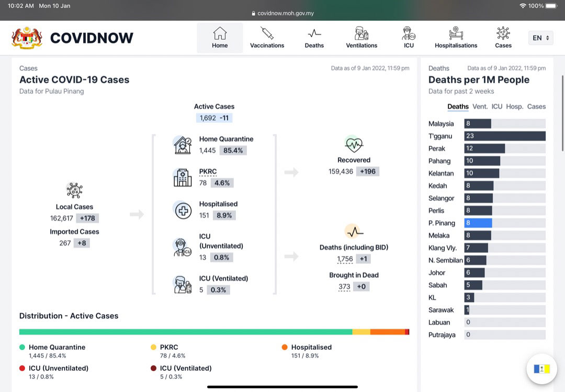Click the Malaysia coat of arms logo
This screenshot has width=565, height=392.
[x=27, y=38]
